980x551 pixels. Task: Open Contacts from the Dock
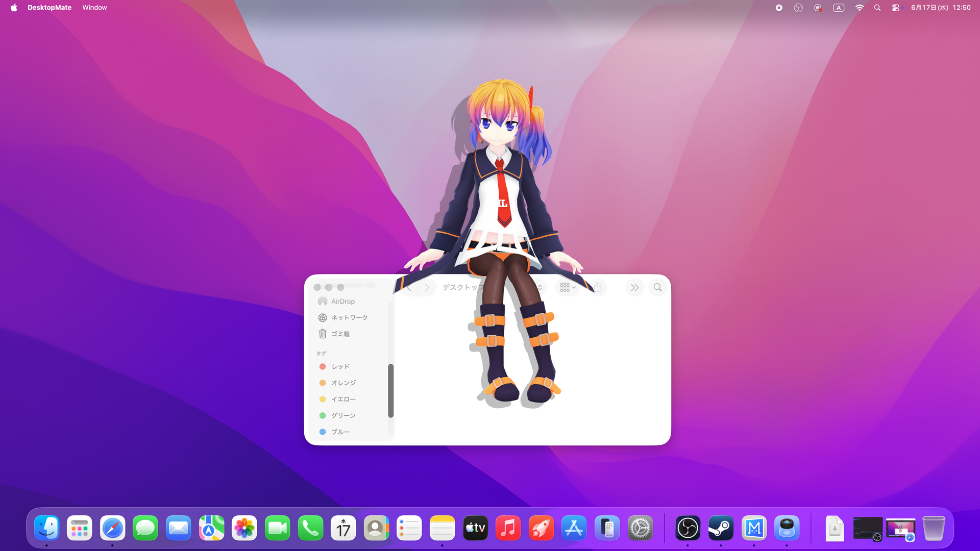376,528
